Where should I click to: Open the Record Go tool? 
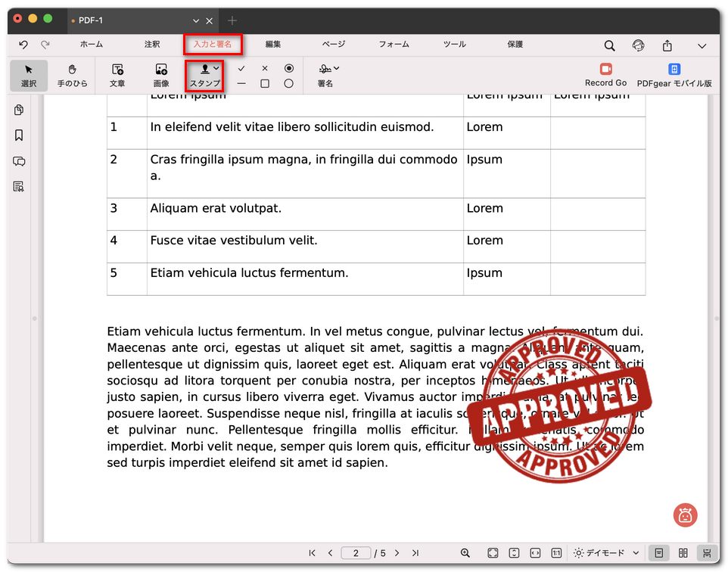click(x=605, y=75)
